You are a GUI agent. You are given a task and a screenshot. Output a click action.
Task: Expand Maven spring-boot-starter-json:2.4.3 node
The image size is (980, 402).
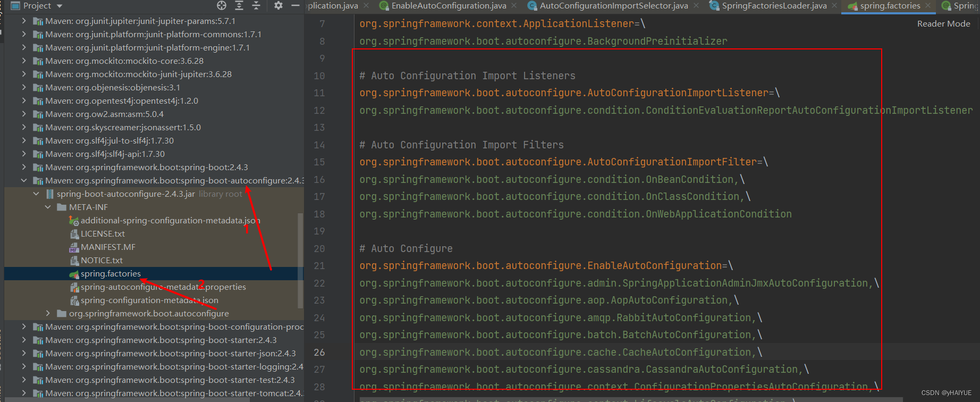(x=24, y=353)
